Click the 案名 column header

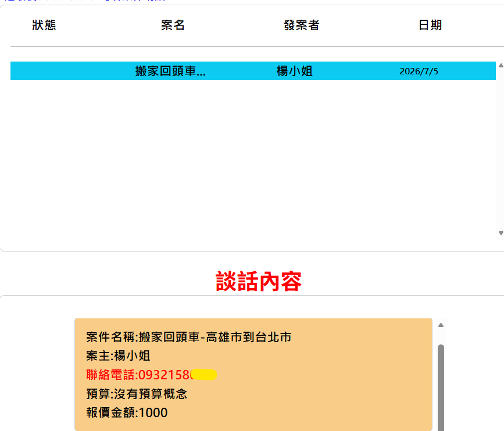173,25
